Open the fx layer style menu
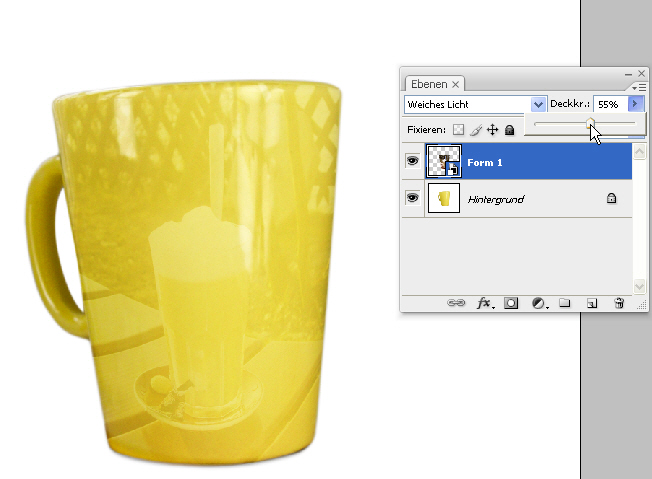 484,303
